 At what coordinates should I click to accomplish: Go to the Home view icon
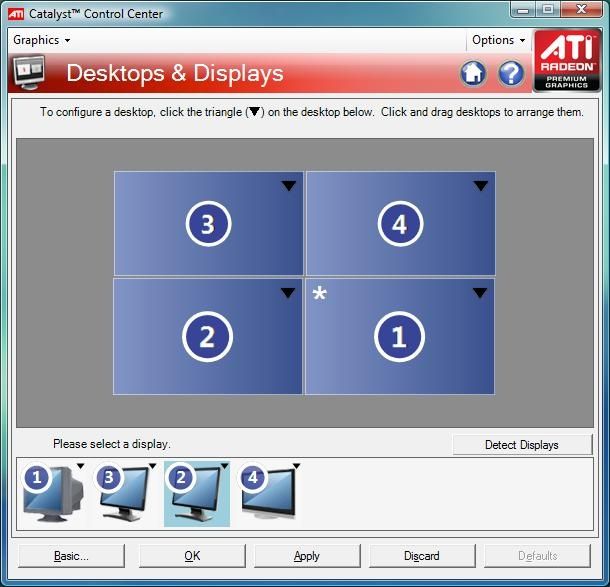pos(473,73)
